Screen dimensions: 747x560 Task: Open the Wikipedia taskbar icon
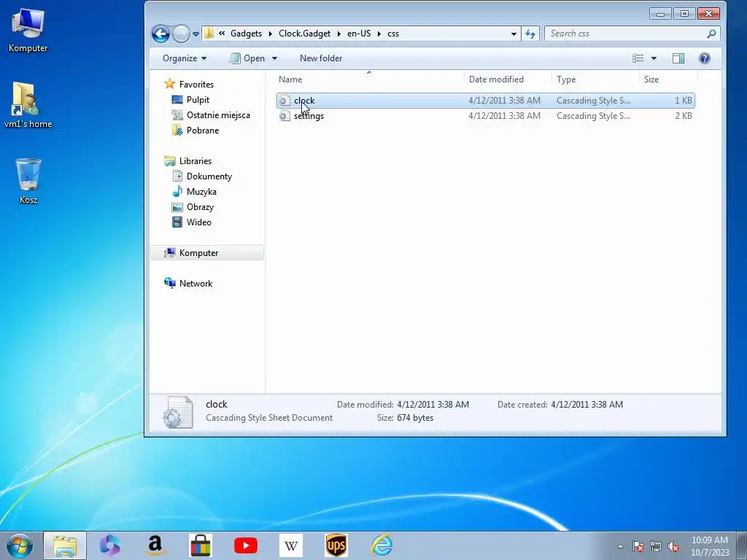coord(291,545)
